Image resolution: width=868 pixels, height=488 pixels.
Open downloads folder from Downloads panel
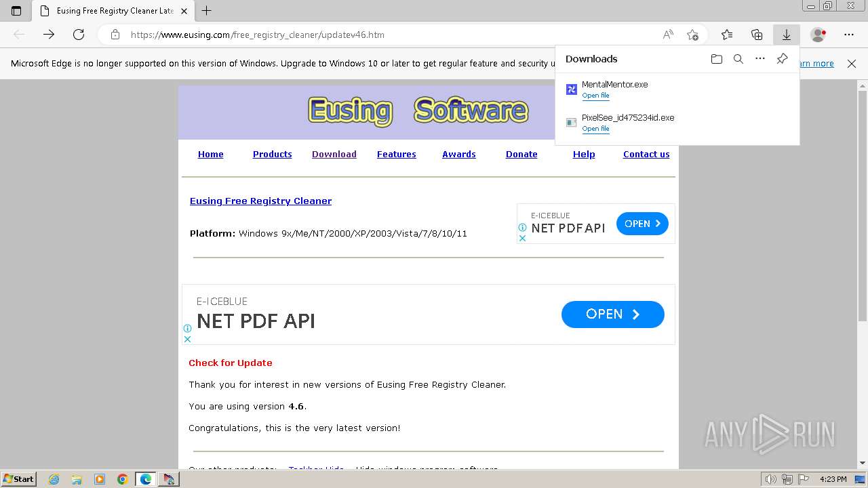[717, 59]
